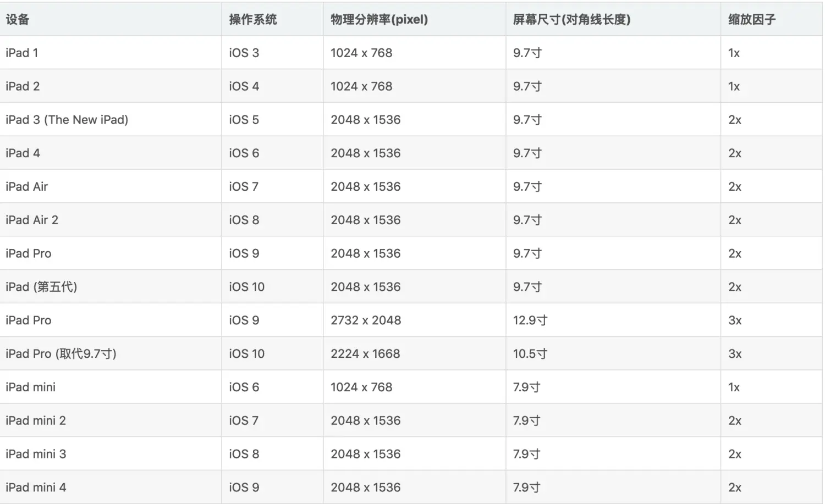Click the 2732 x 2048 resolution cell
Viewport: 825px width, 504px height.
366,320
